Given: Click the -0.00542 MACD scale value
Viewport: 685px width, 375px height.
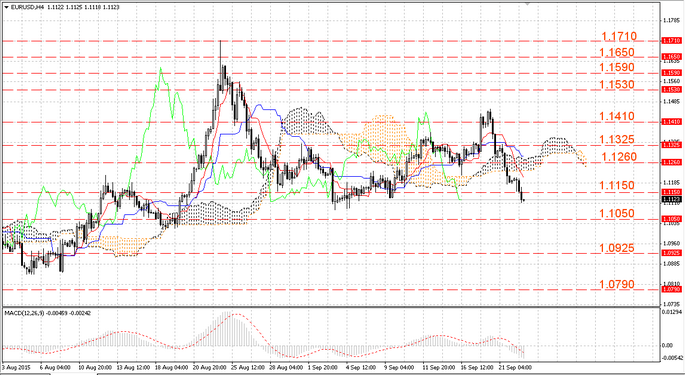Looking at the screenshot, I should pyautogui.click(x=671, y=358).
